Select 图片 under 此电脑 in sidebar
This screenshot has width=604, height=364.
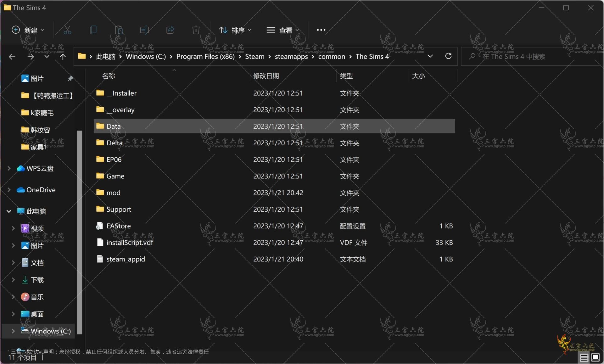pos(32,245)
